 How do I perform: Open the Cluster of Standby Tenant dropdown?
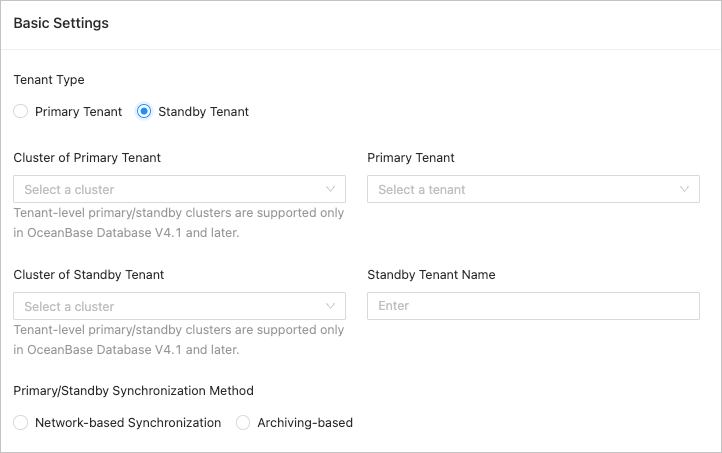coord(170,306)
